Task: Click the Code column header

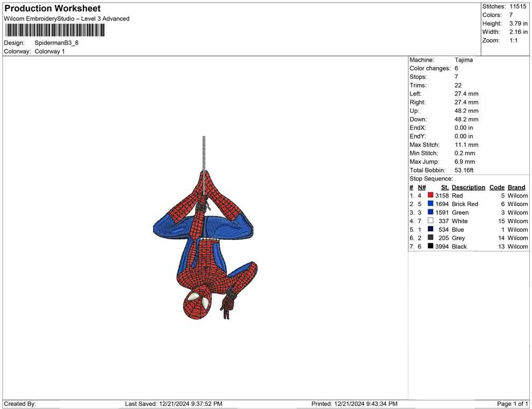Action: [x=497, y=187]
